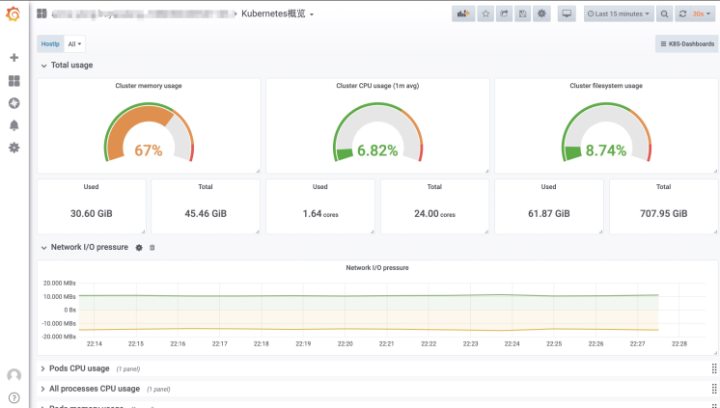Open Dashboards icon in left sidebar
The width and height of the screenshot is (720, 408).
point(14,81)
